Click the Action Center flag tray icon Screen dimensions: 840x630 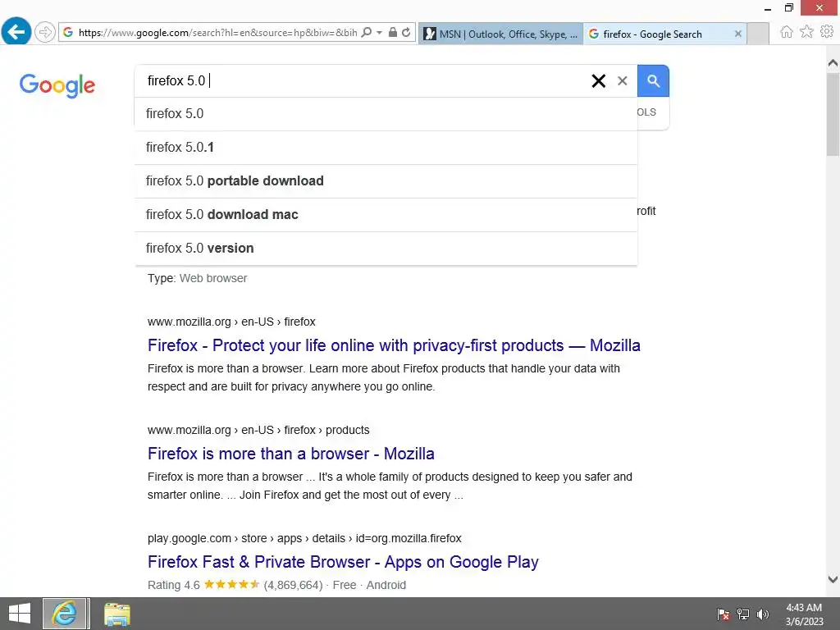click(x=723, y=614)
